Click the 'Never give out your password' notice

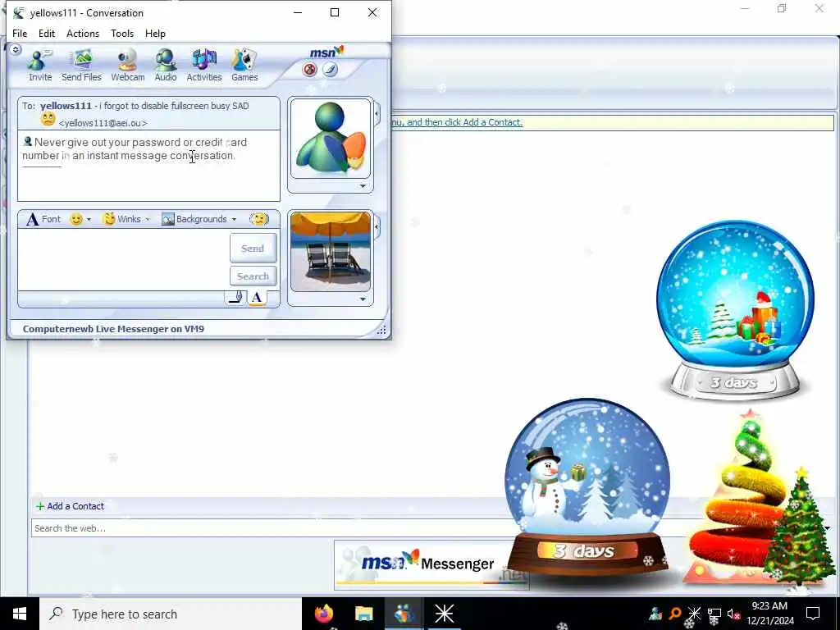135,149
